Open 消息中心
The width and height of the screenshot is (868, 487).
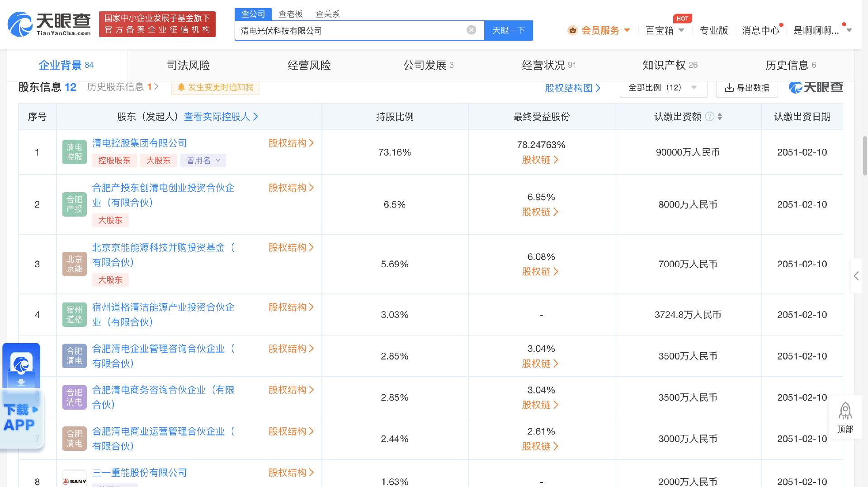760,30
